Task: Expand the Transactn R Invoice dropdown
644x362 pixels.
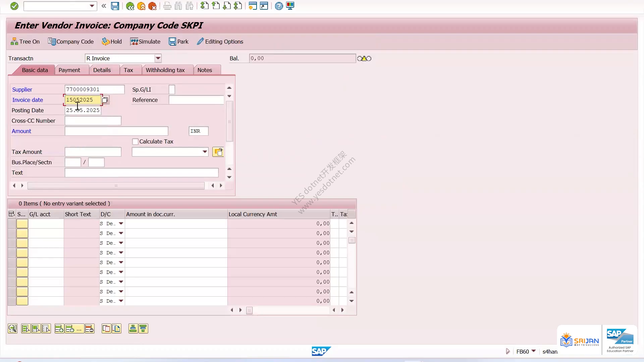Action: 158,58
